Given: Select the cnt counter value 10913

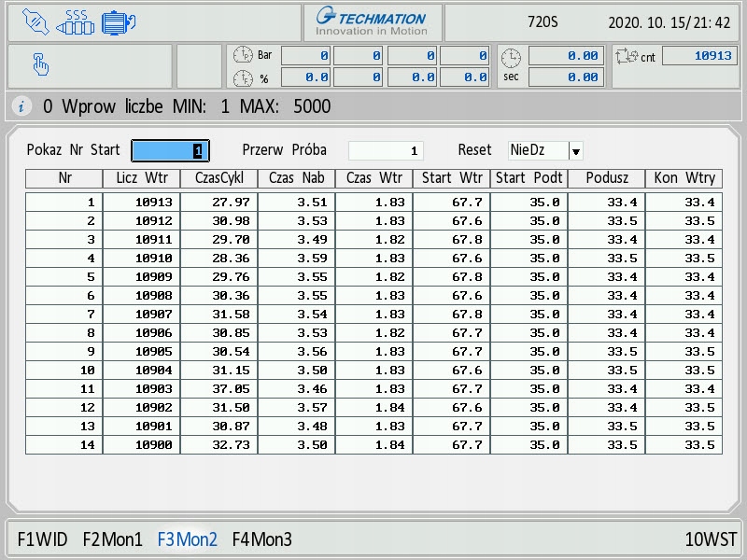Looking at the screenshot, I should (x=701, y=56).
